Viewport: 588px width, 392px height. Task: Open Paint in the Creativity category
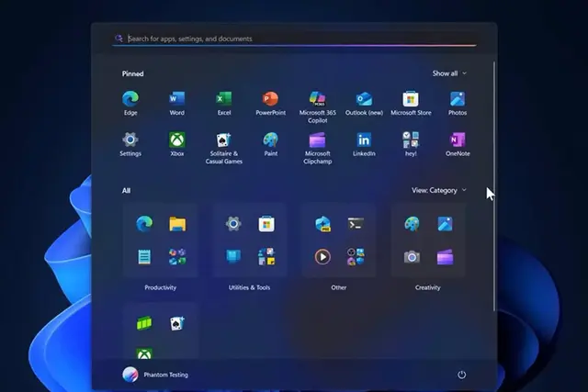click(x=412, y=224)
